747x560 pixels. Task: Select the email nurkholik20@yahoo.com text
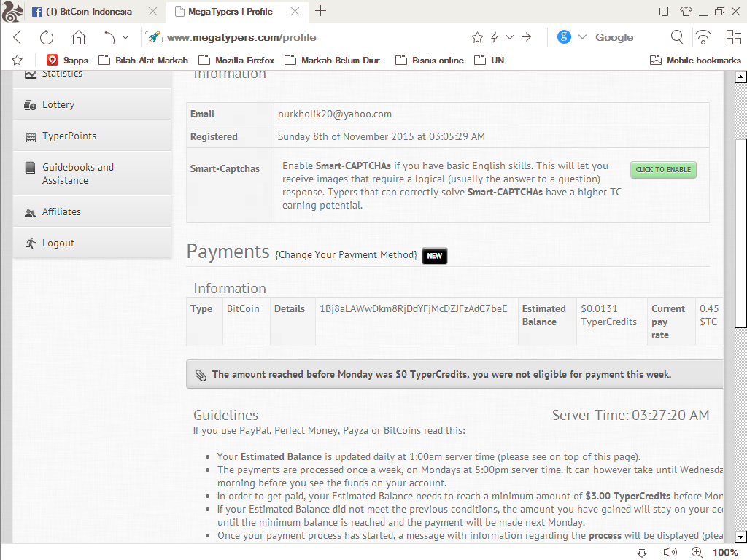point(335,114)
